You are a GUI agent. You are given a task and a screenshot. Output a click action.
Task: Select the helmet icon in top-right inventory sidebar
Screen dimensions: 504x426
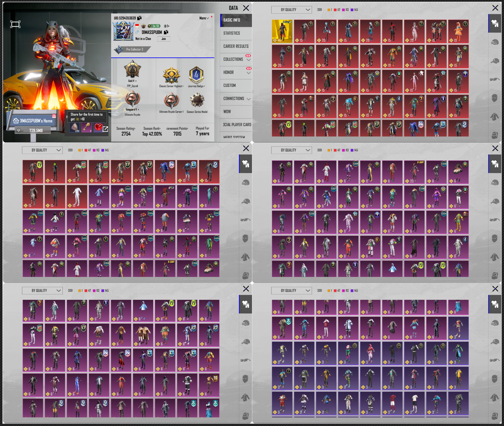[x=495, y=42]
